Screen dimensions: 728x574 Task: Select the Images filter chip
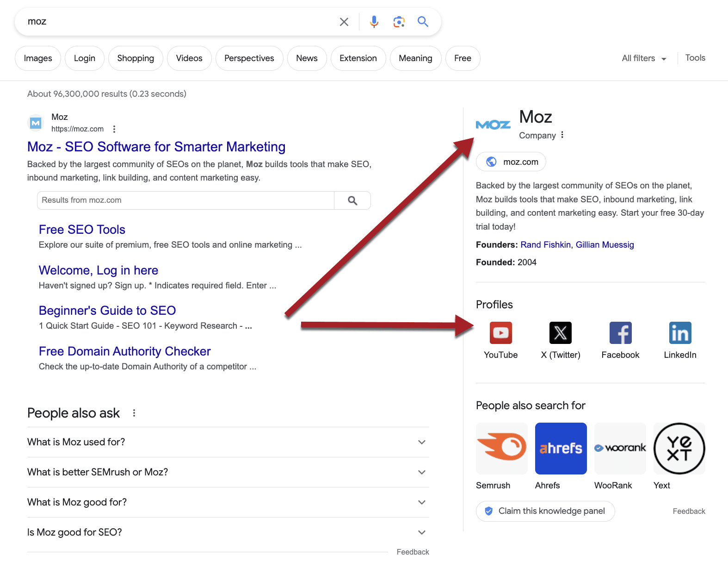click(x=38, y=58)
